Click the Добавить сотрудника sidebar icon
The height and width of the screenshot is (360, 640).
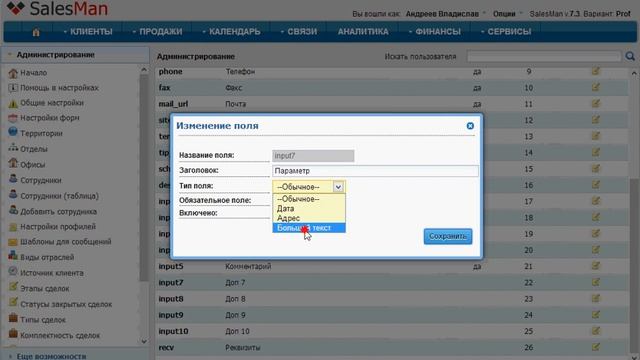point(13,210)
